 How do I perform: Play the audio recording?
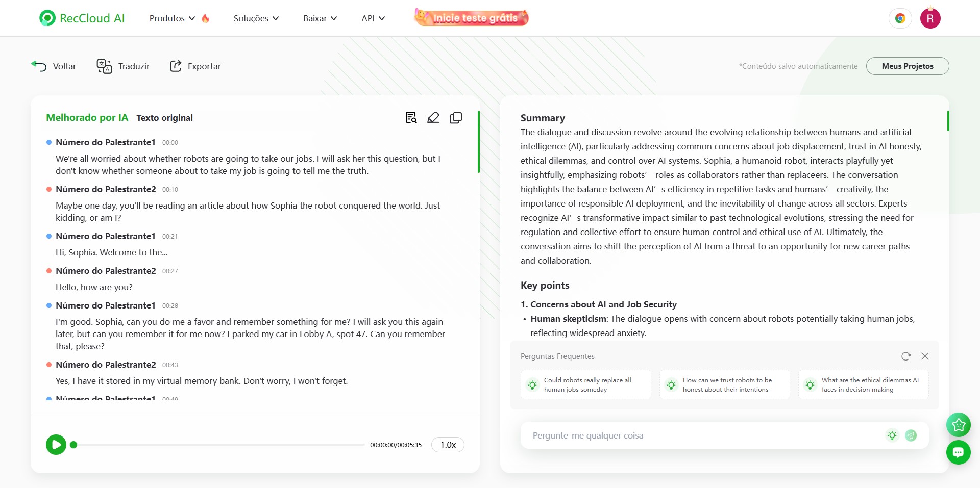pos(56,445)
